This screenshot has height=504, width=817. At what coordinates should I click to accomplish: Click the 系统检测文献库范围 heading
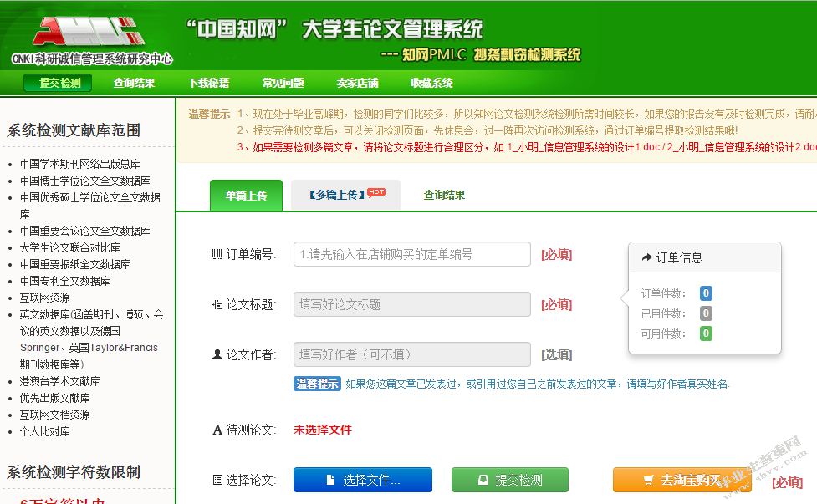[74, 130]
